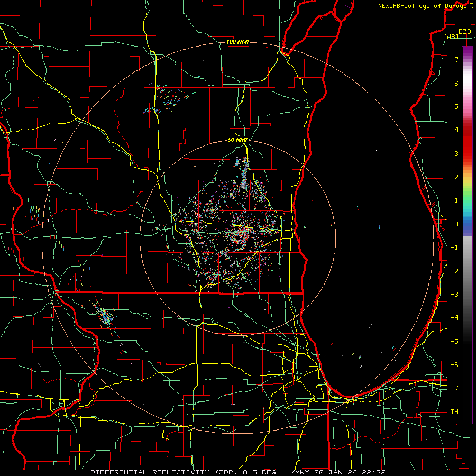Click the -5 tick on the color scale

454,342
